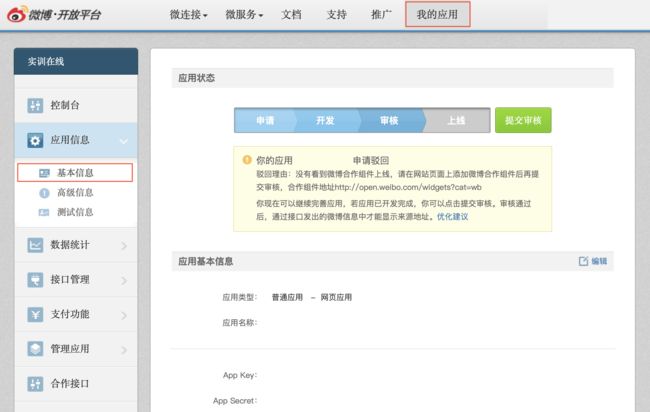This screenshot has height=412, width=650.
Task: Click the green 提交审核 button
Action: coord(523,120)
